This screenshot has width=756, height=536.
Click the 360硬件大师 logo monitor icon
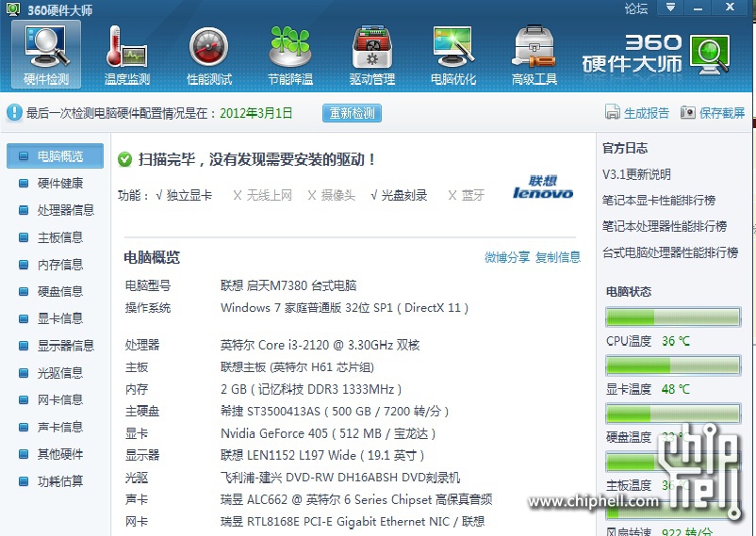click(709, 54)
